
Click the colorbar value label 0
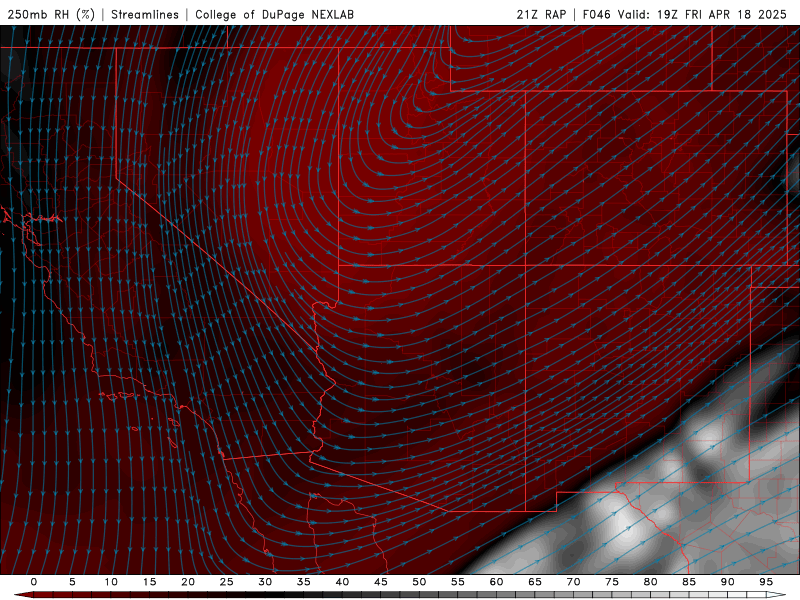(x=34, y=582)
